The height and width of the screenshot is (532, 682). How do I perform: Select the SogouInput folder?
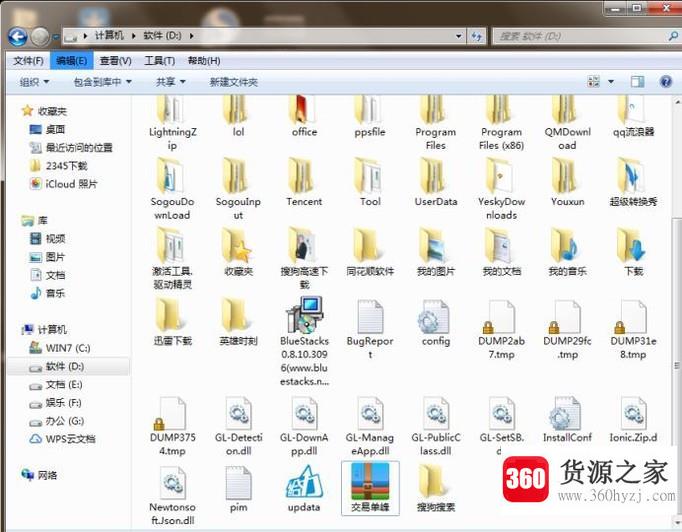point(238,189)
